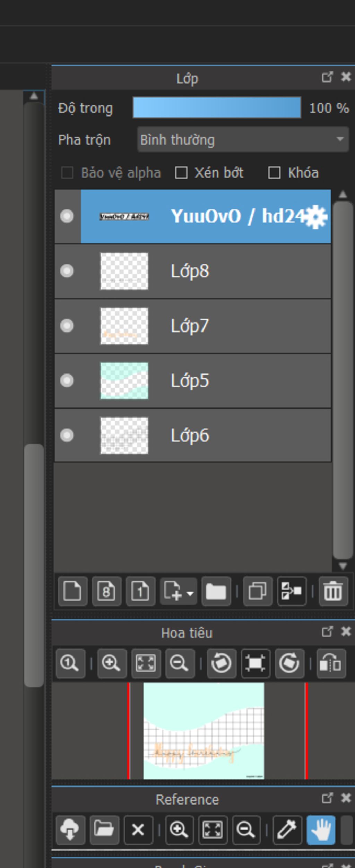Click the navigator canvas preview thumbnail
The height and width of the screenshot is (868, 355).
[204, 731]
